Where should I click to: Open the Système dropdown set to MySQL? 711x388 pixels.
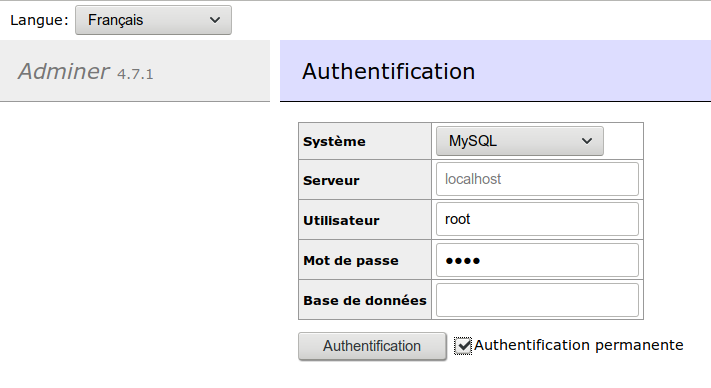coord(520,141)
